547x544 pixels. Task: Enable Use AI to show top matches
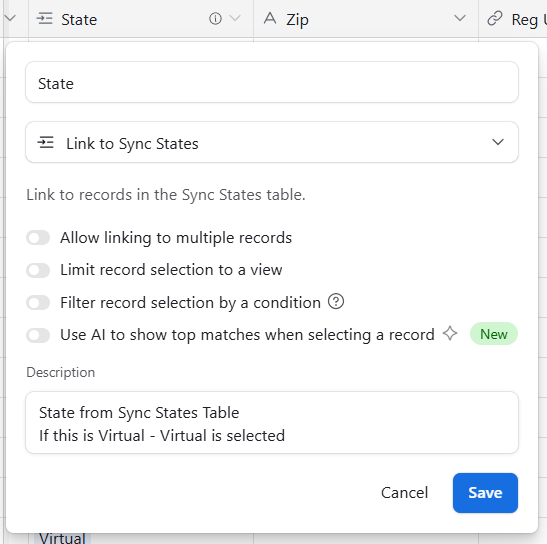(38, 335)
